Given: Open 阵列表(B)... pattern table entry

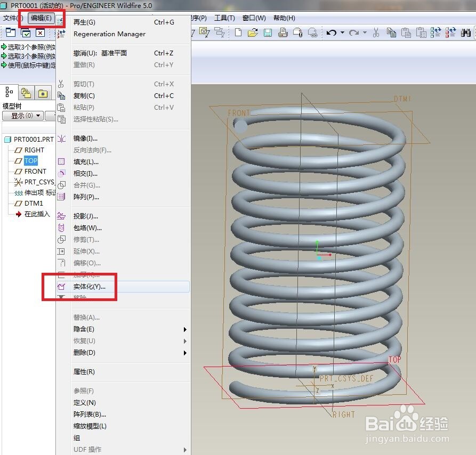Looking at the screenshot, I should (x=123, y=415).
